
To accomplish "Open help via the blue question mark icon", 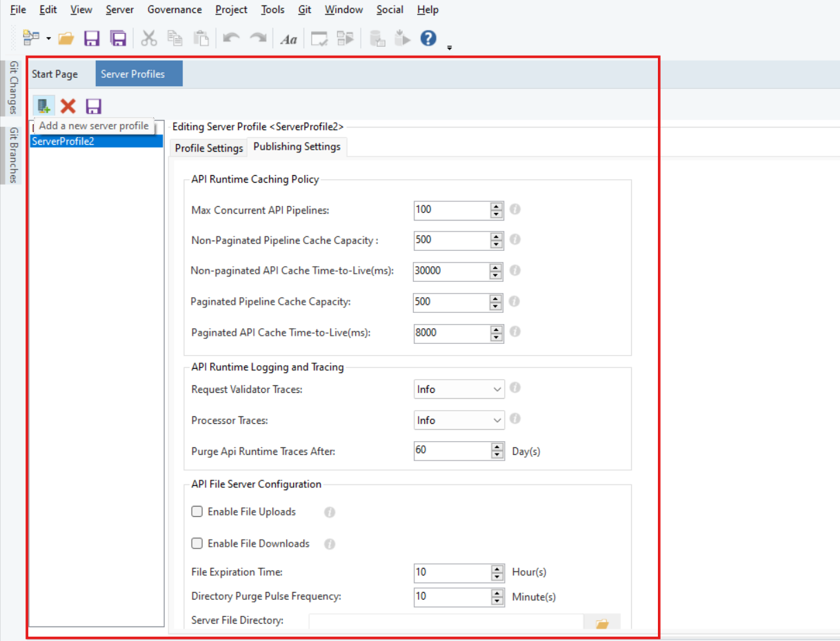I will click(428, 39).
